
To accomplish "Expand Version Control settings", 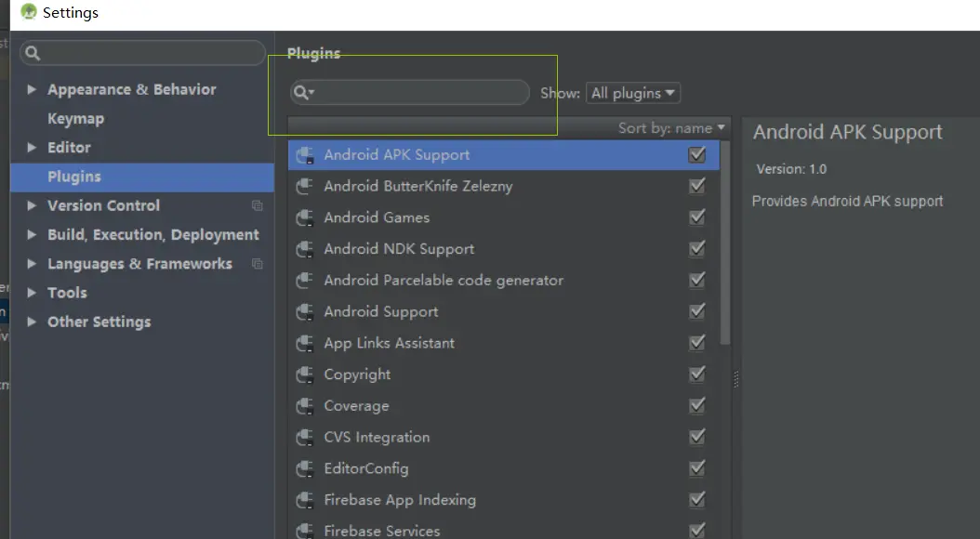I will click(x=32, y=205).
